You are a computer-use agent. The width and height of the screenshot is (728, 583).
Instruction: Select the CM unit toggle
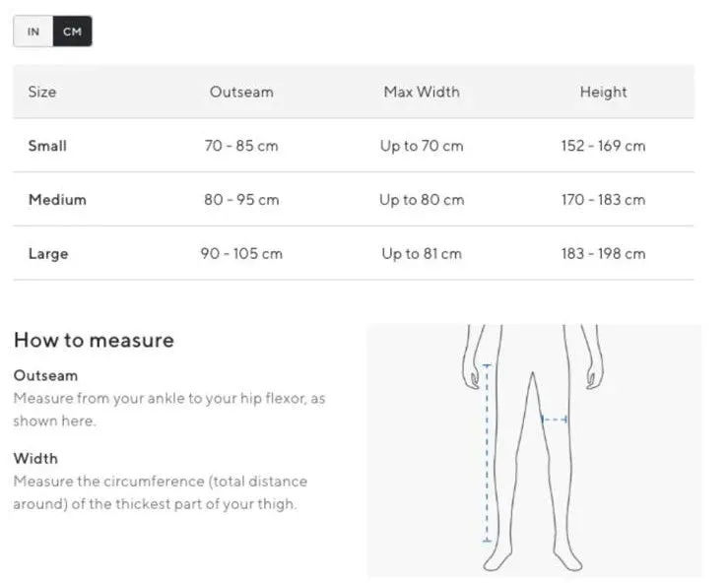click(73, 32)
